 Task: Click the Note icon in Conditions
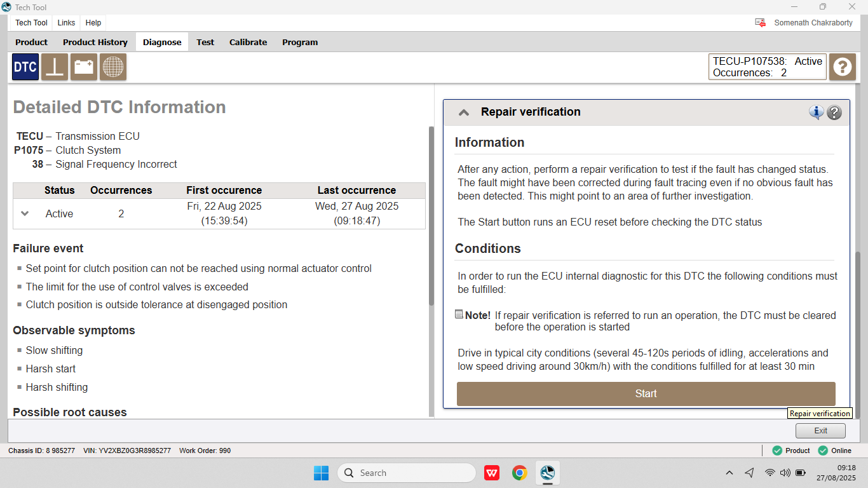pyautogui.click(x=459, y=315)
